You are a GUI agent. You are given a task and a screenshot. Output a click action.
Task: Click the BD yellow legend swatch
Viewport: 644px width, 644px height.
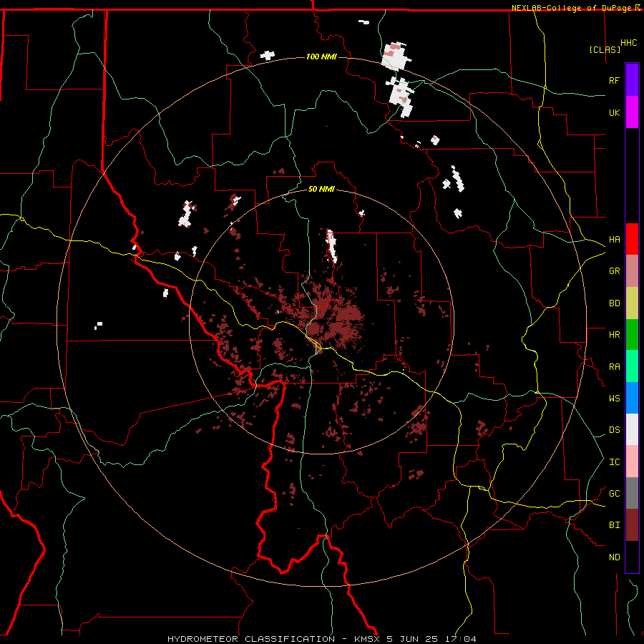[632, 303]
